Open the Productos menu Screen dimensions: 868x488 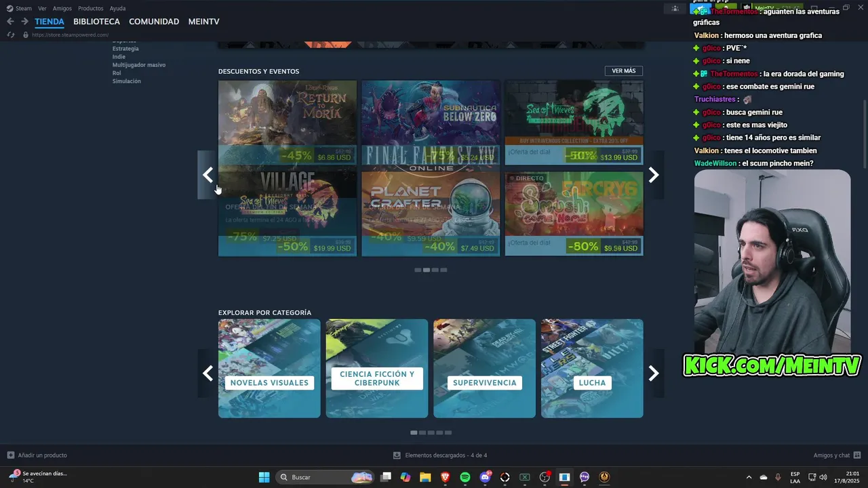pyautogui.click(x=91, y=8)
